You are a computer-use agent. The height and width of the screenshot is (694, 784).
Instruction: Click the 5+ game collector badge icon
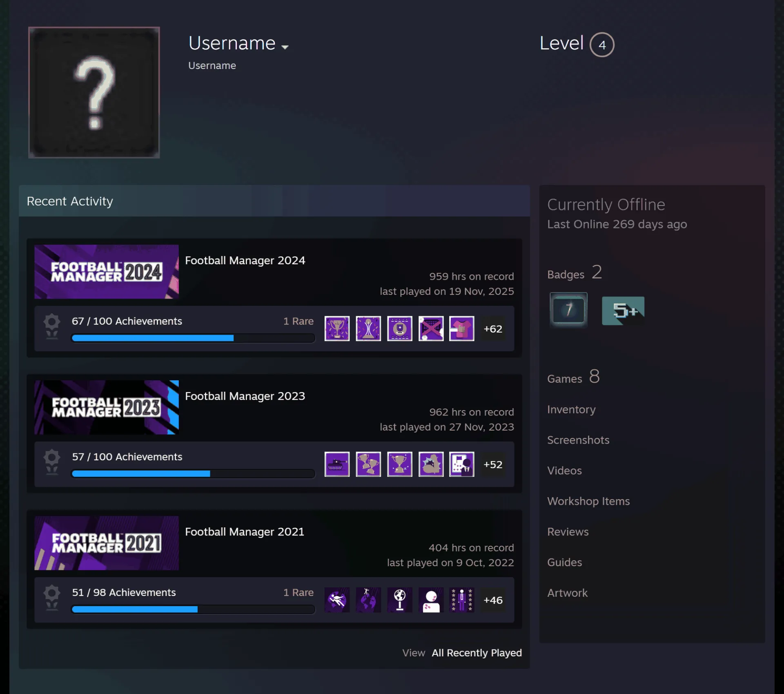pos(623,310)
